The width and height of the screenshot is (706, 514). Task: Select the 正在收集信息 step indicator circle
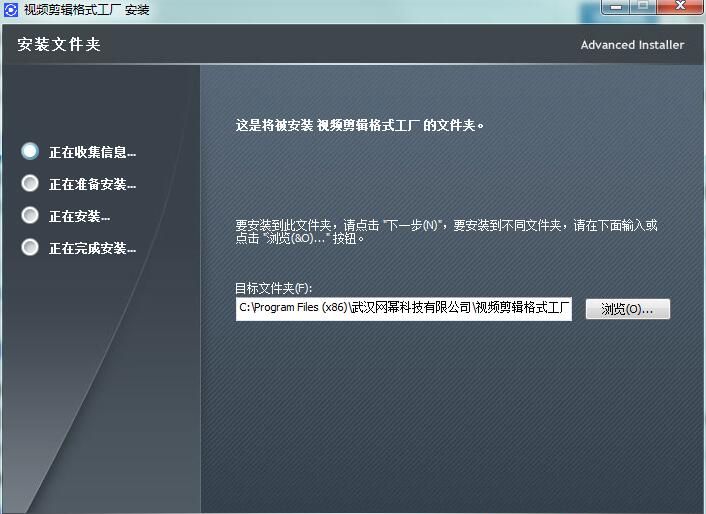coord(30,152)
